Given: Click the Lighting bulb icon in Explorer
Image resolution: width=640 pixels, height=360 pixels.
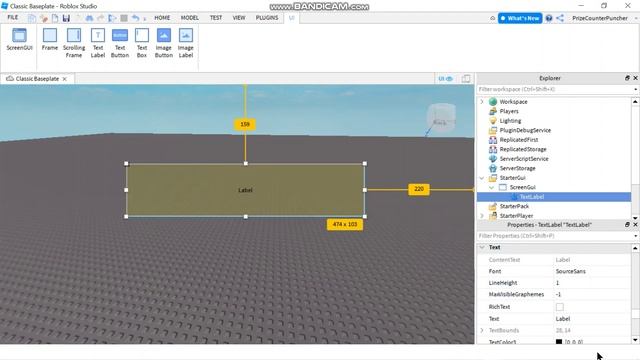Looking at the screenshot, I should point(493,121).
